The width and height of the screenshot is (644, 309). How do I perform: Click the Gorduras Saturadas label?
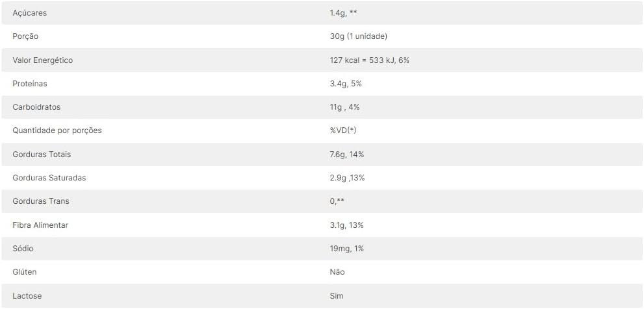click(49, 178)
